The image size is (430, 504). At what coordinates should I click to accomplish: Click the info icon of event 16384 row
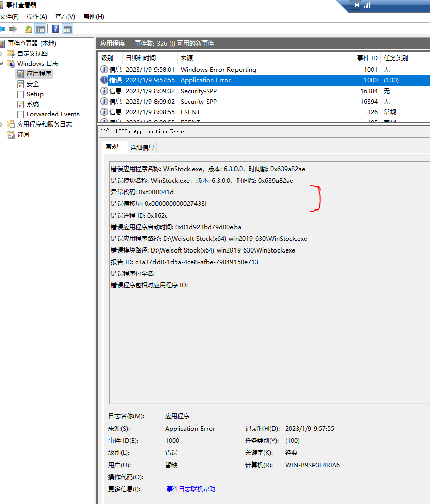pos(104,91)
